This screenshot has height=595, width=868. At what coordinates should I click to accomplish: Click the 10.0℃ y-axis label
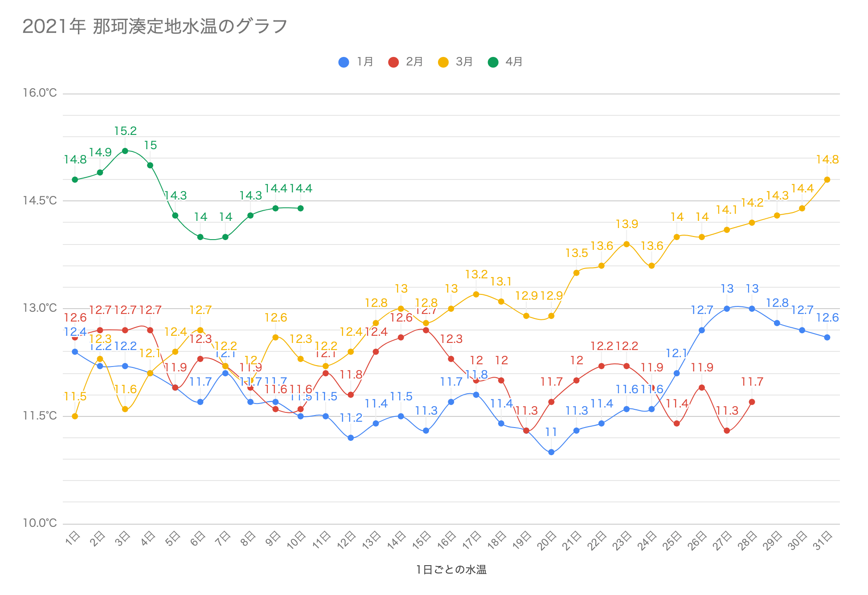point(40,523)
